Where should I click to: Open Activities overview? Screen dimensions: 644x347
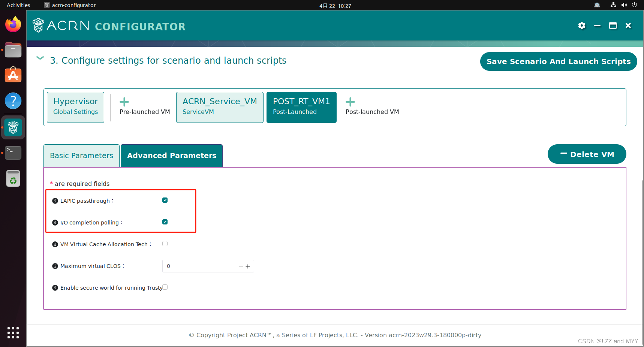point(18,5)
